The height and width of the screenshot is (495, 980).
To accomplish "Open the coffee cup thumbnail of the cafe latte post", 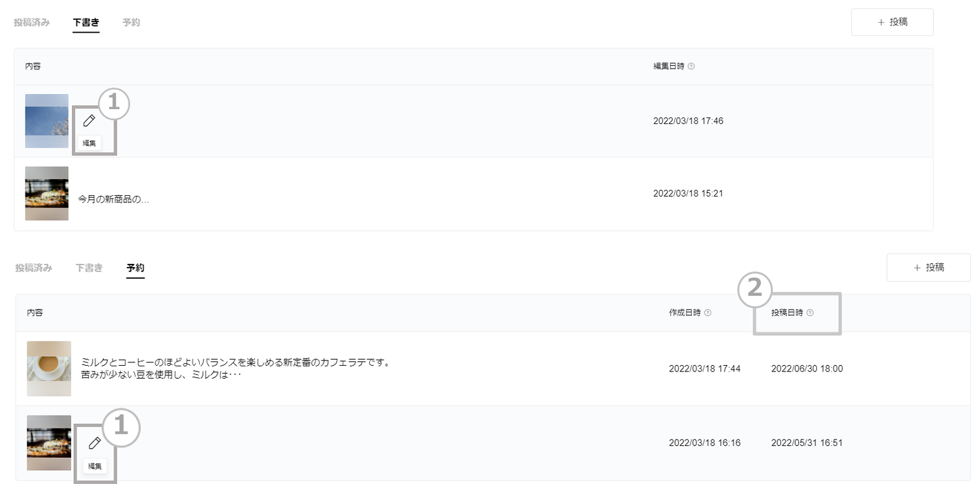I will tap(49, 368).
